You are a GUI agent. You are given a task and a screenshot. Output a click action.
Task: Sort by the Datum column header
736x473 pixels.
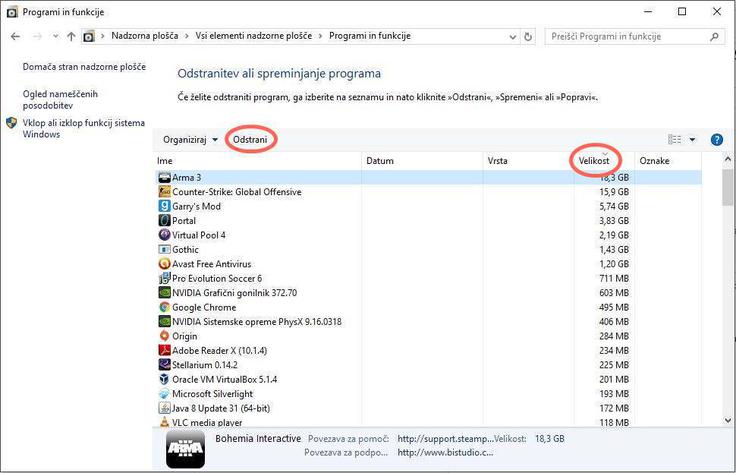click(422, 161)
